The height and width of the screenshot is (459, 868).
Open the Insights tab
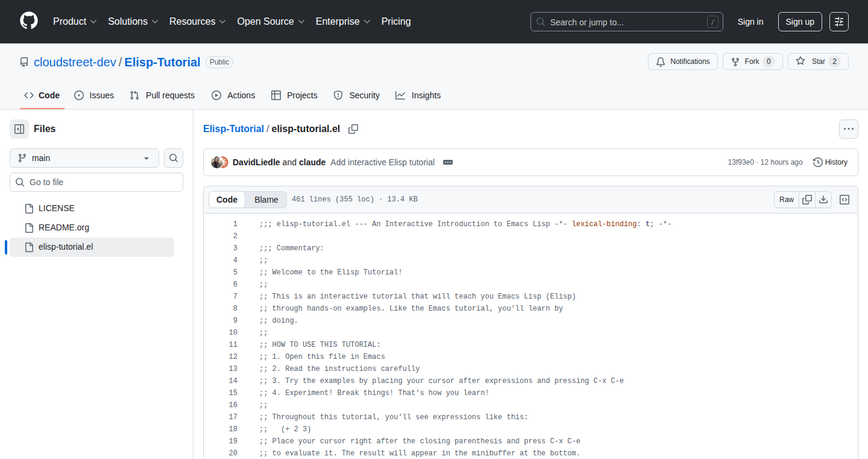[x=418, y=95]
